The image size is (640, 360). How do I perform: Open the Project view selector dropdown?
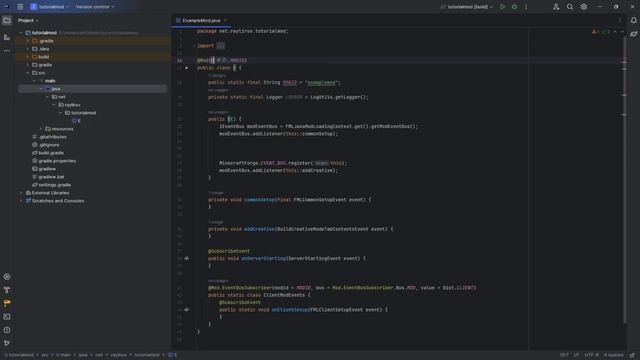(28, 20)
